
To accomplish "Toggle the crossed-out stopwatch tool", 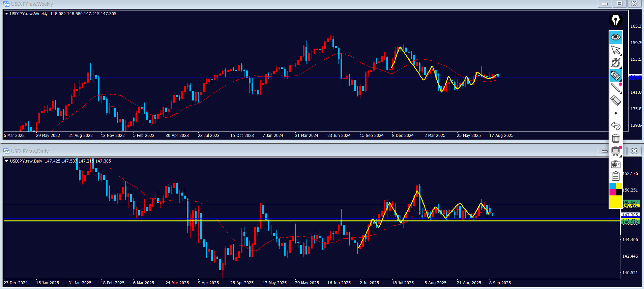I will 616,63.
